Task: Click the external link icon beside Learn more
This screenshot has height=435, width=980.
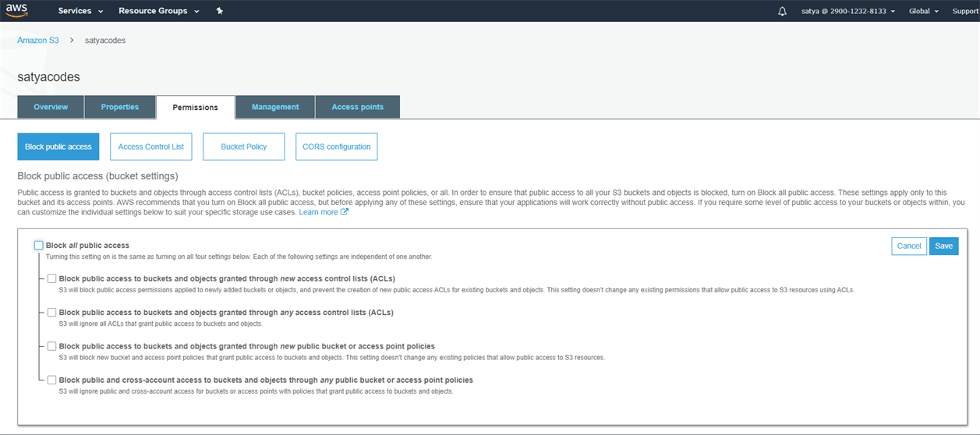Action: 345,212
